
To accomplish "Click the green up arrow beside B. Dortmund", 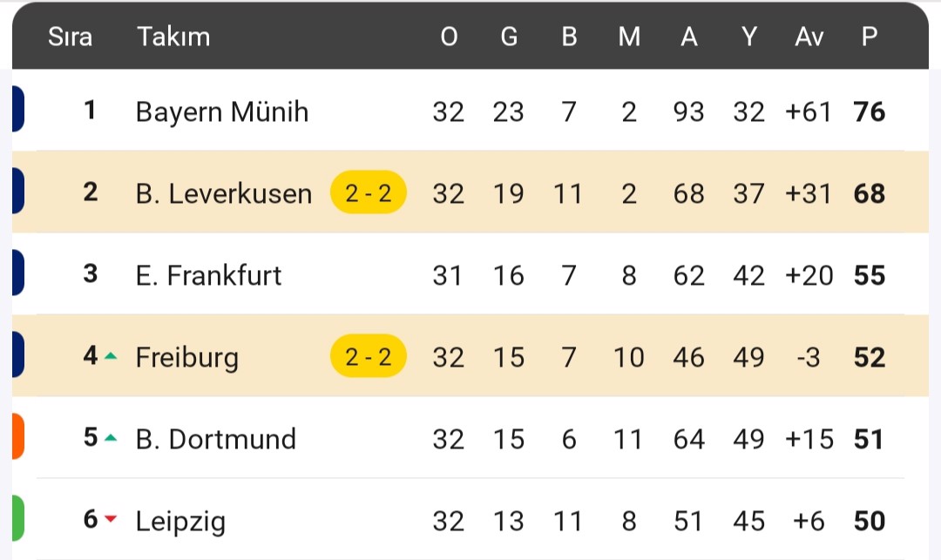I will 111,438.
